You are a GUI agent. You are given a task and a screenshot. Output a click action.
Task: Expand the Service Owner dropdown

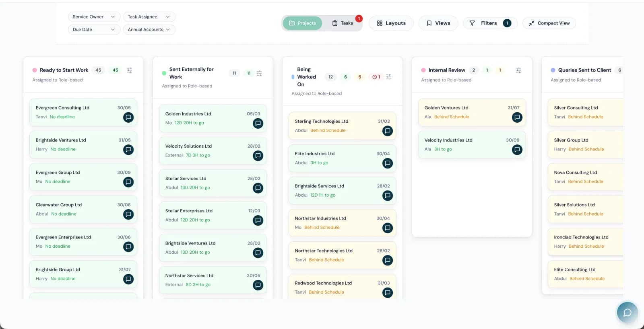pos(94,16)
